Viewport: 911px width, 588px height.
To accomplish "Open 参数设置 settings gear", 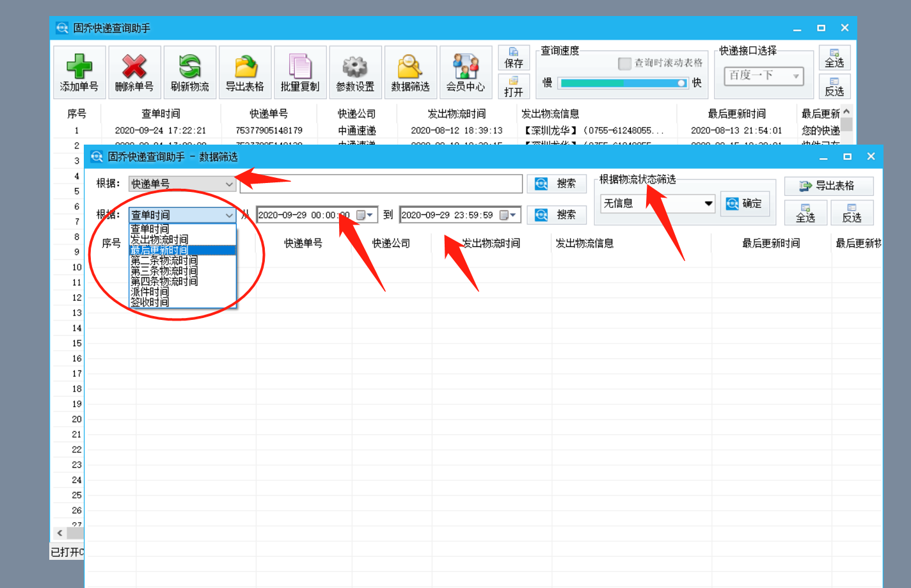I will 356,72.
